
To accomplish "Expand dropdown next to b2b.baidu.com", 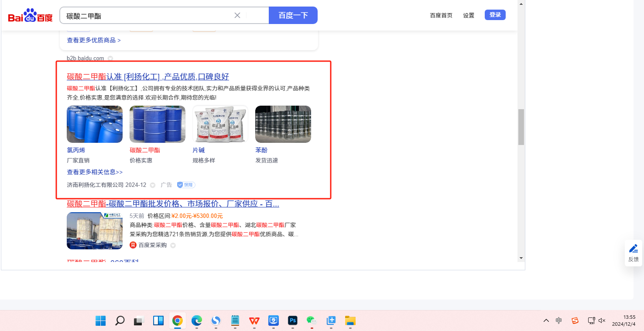I will pyautogui.click(x=110, y=59).
